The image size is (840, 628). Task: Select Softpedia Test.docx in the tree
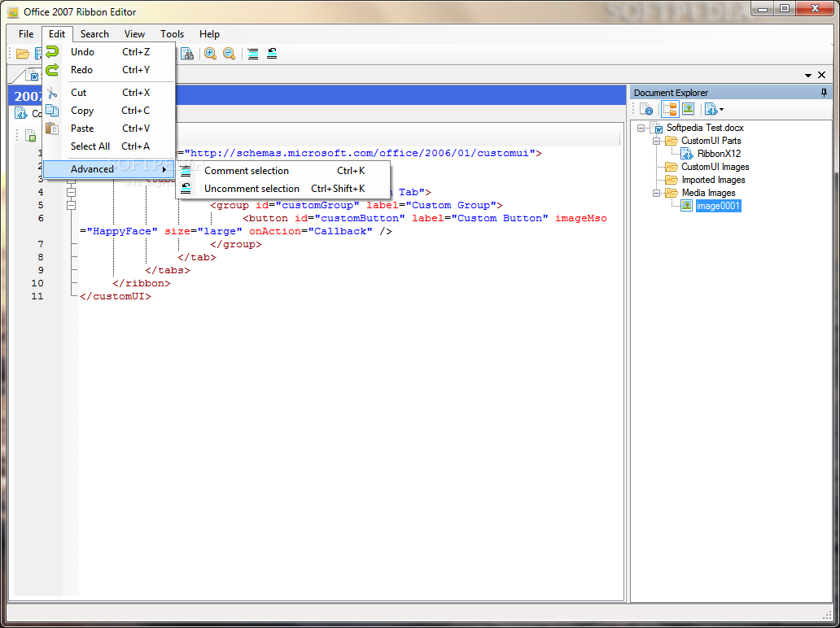[705, 128]
